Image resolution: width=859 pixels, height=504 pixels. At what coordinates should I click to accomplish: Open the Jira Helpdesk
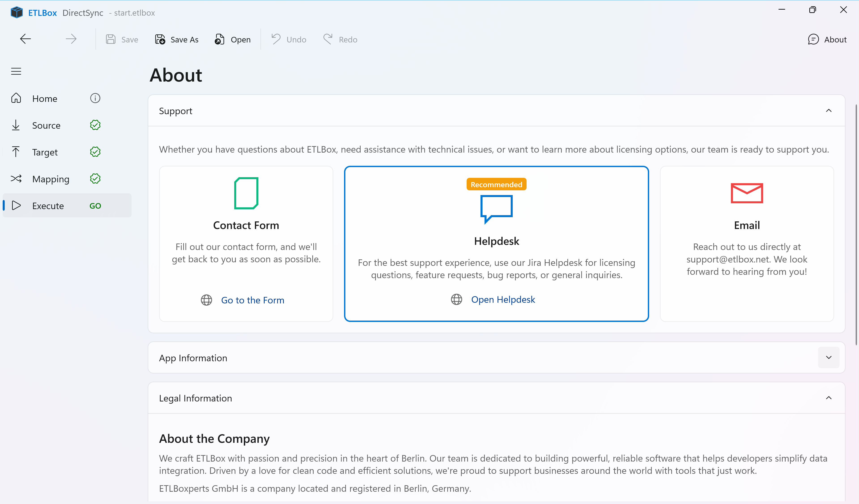[x=504, y=299]
